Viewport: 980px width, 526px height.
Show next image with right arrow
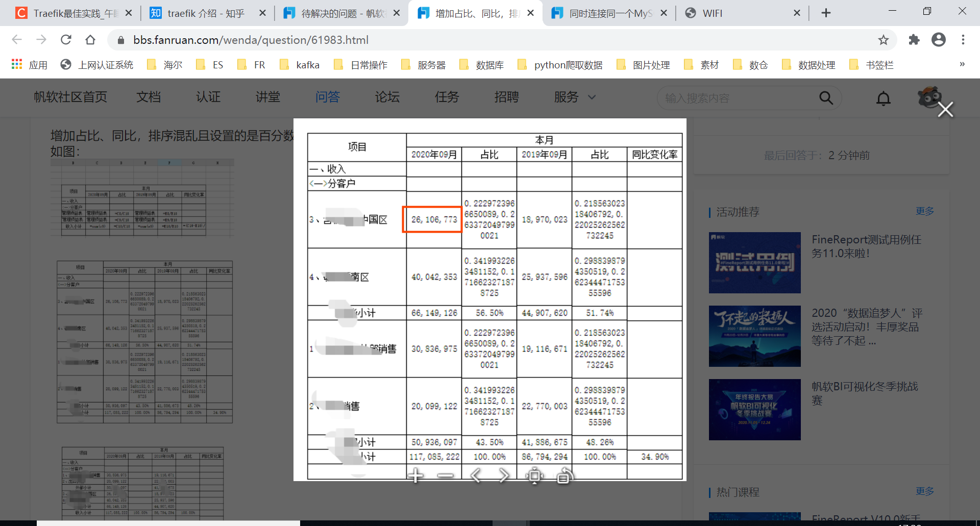click(504, 475)
